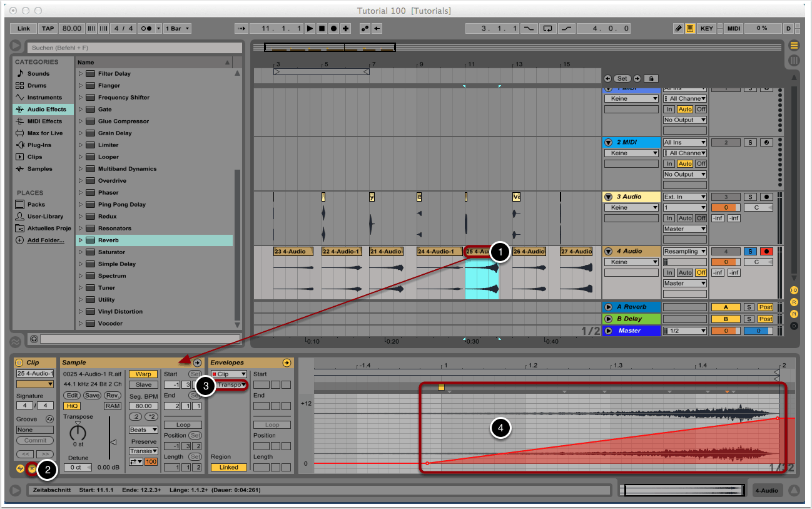Enable Draw Mode pencil icon
The image size is (812, 509).
point(679,29)
